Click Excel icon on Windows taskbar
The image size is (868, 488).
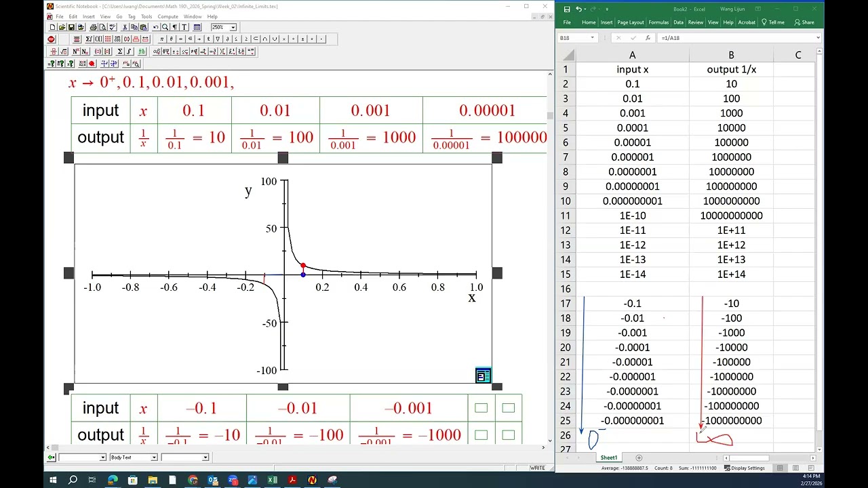pos(272,480)
